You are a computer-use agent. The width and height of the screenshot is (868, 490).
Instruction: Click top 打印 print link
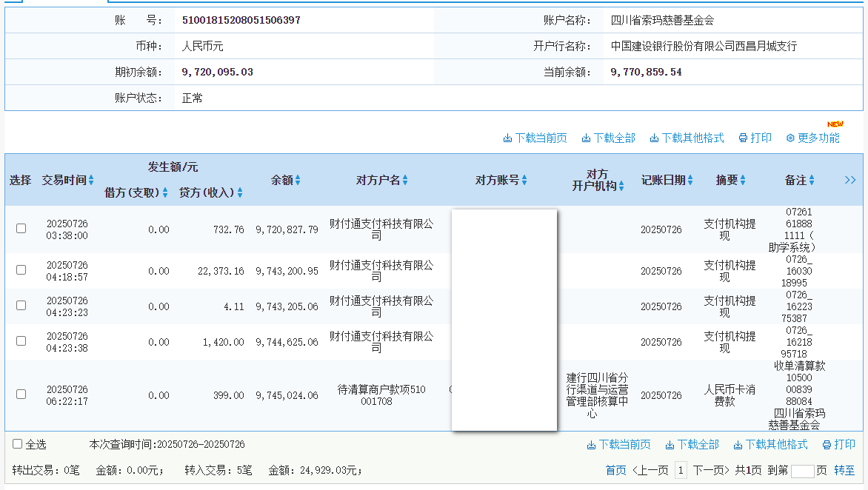[755, 138]
